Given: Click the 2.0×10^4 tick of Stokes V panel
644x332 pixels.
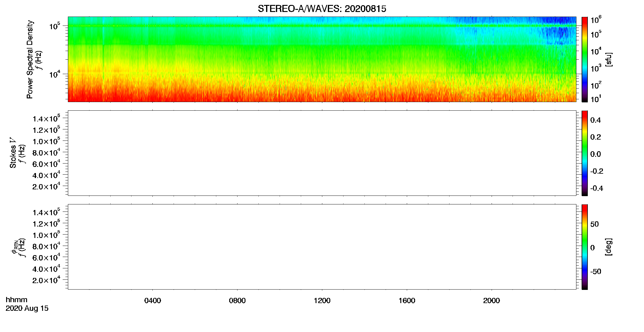Looking at the screenshot, I should tap(46, 186).
